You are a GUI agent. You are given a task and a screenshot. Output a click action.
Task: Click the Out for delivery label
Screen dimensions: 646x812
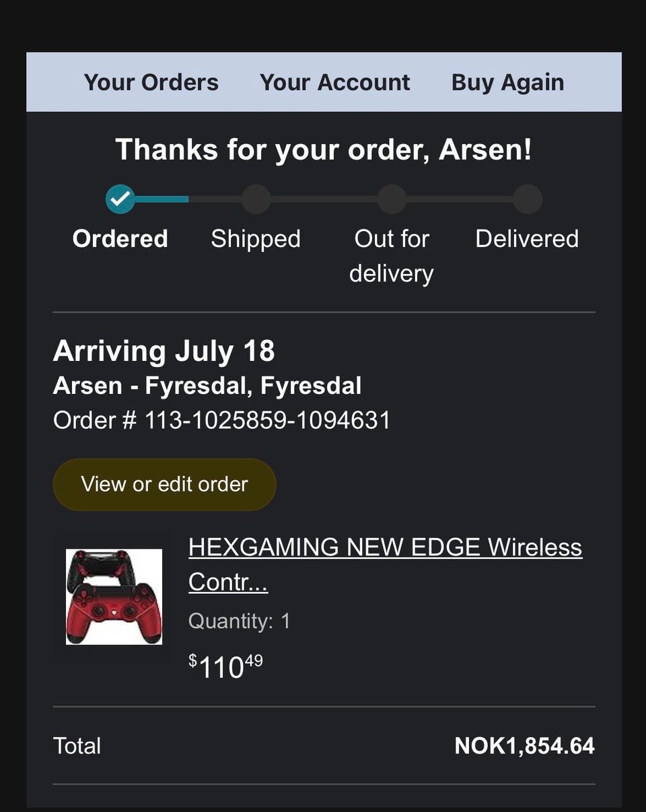pos(392,256)
